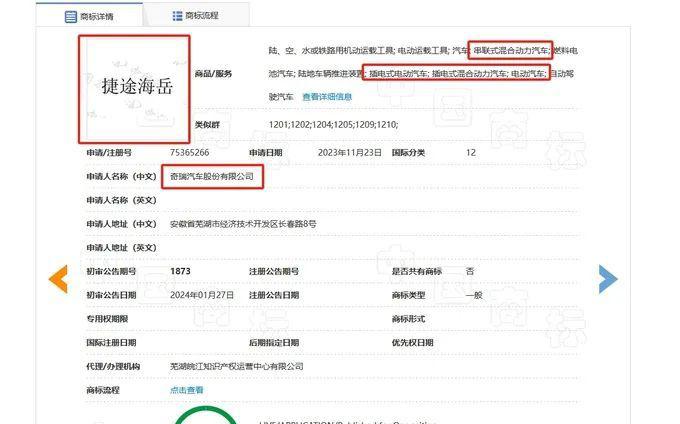The image size is (680, 424).
Task: Select preliminary announcement issue number 1873
Action: click(180, 271)
